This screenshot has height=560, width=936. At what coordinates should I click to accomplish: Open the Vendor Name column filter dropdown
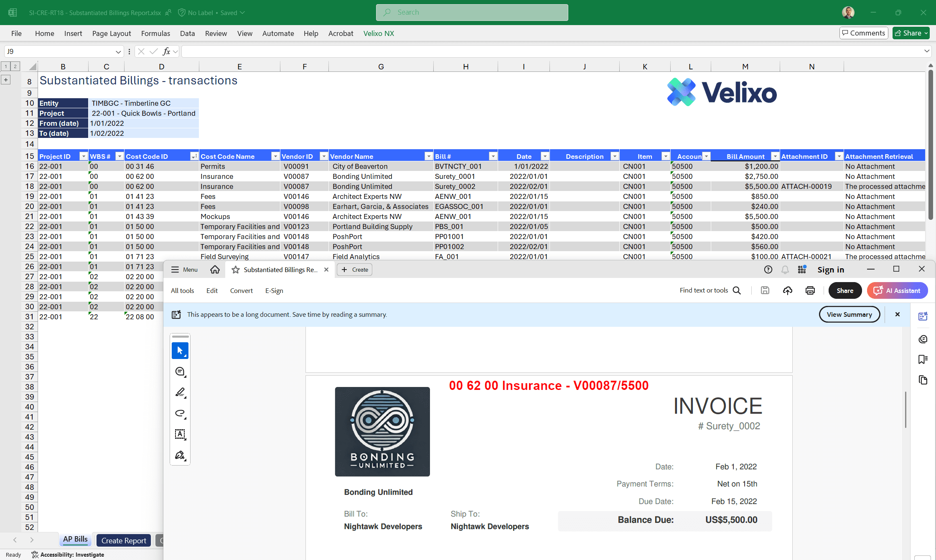click(x=428, y=156)
